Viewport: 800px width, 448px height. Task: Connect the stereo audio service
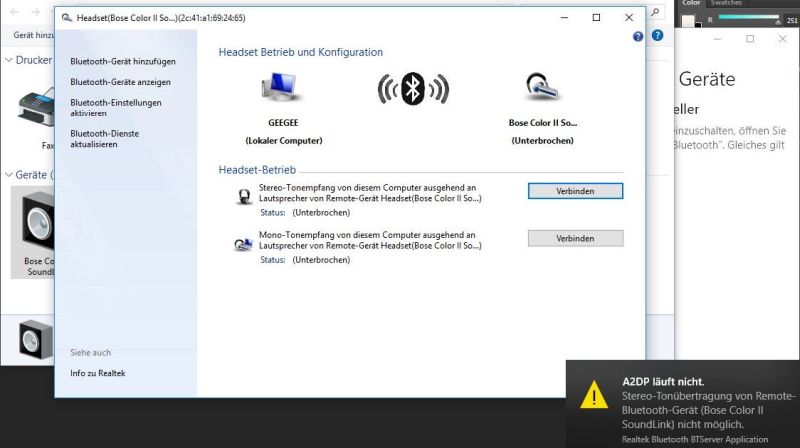point(575,191)
